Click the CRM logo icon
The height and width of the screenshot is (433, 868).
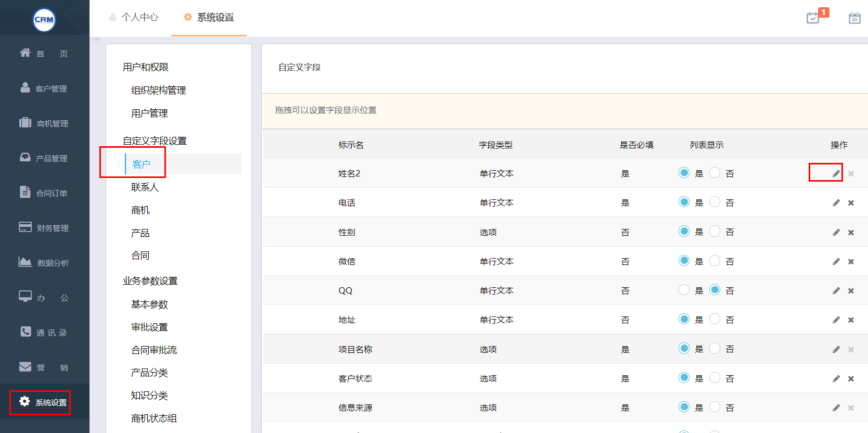tap(44, 20)
